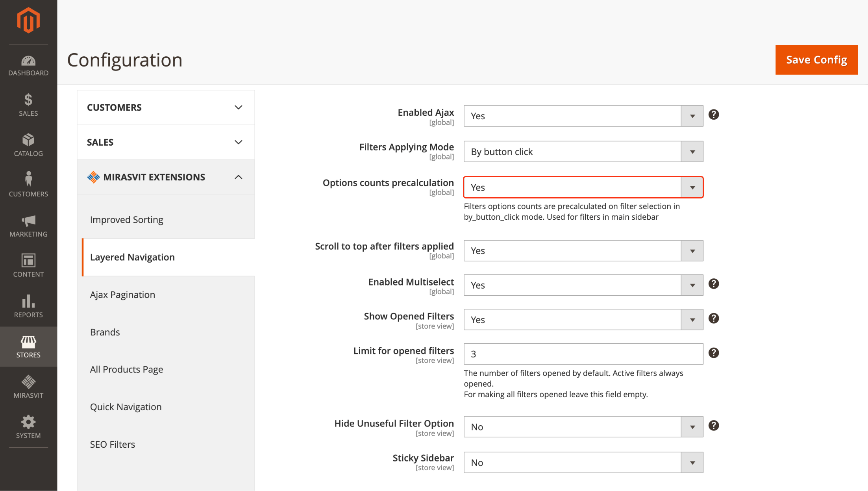Show help tooltip for Hide Unuseful Filter Option
Viewport: 868px width, 491px height.
click(x=714, y=426)
